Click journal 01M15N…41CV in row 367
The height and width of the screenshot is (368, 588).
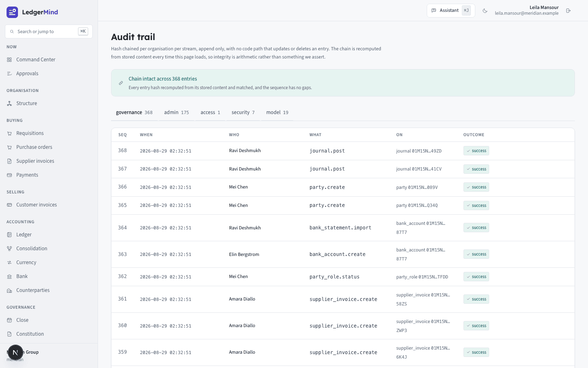[x=419, y=169]
